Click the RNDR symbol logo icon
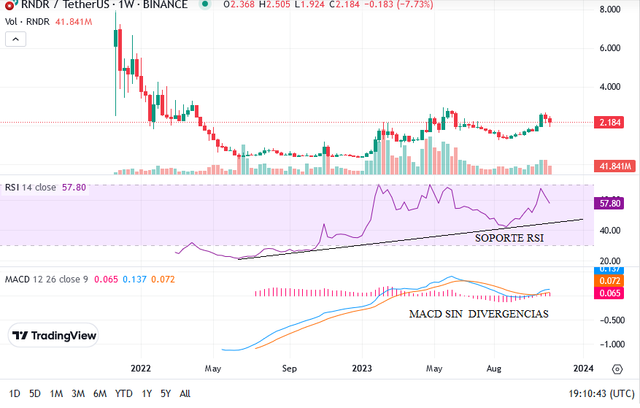This screenshot has width=640, height=408. 10,5
